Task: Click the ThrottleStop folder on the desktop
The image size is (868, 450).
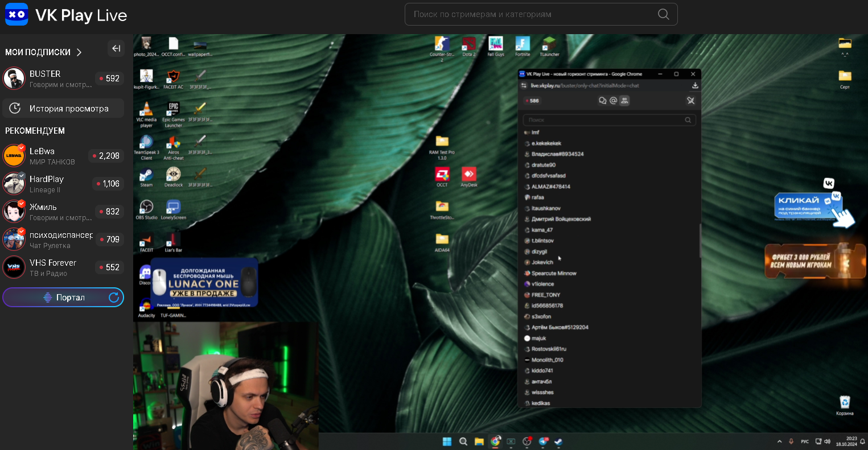Action: pos(442,210)
